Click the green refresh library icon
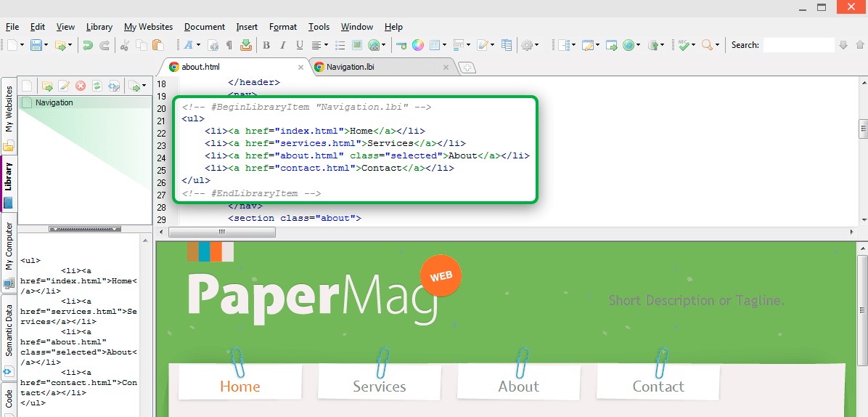 click(x=97, y=86)
